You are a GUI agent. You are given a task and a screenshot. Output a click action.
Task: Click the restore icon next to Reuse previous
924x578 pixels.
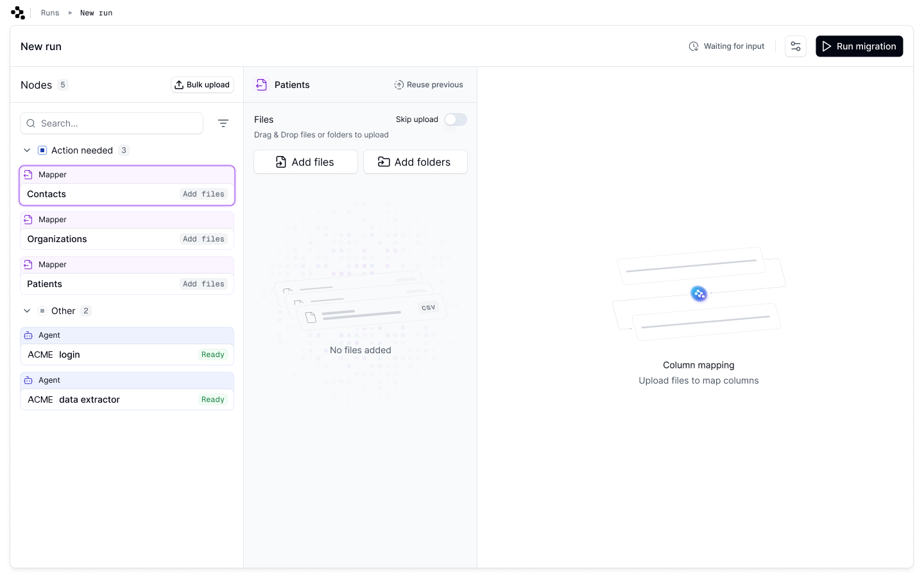click(398, 84)
